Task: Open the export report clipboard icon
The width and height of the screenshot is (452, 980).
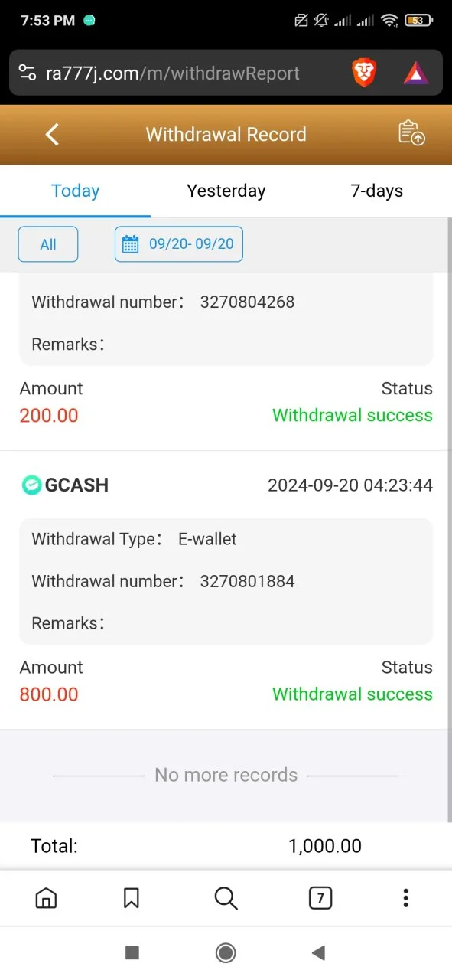Action: (412, 133)
